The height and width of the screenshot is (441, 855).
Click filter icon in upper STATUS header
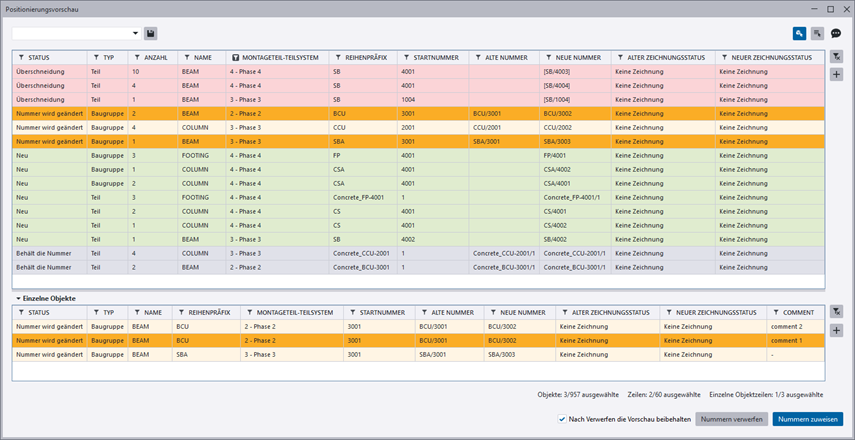tap(21, 58)
